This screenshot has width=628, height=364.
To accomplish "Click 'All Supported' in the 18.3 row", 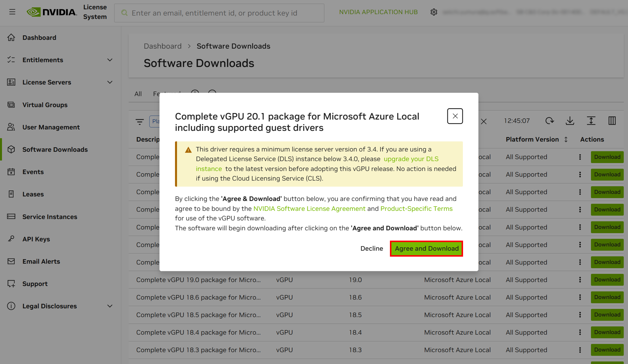I will pos(526,350).
